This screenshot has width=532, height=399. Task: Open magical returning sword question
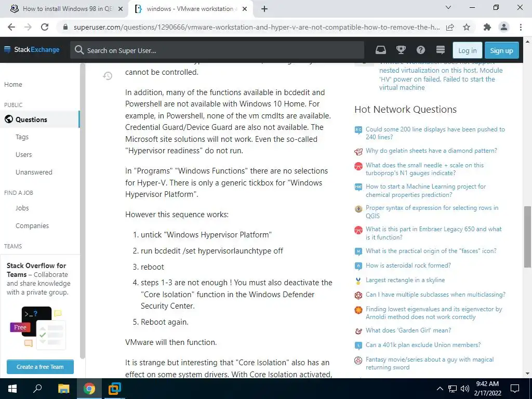430,363
